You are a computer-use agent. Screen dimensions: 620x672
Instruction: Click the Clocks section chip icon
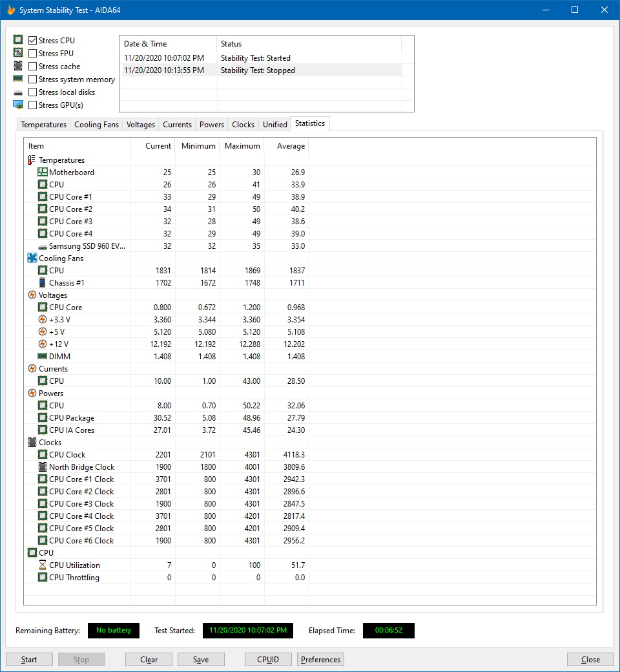pyautogui.click(x=32, y=443)
